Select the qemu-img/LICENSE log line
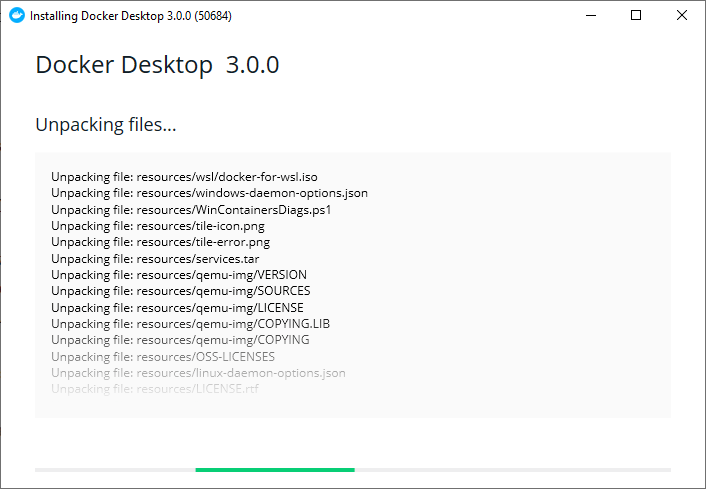 177,308
